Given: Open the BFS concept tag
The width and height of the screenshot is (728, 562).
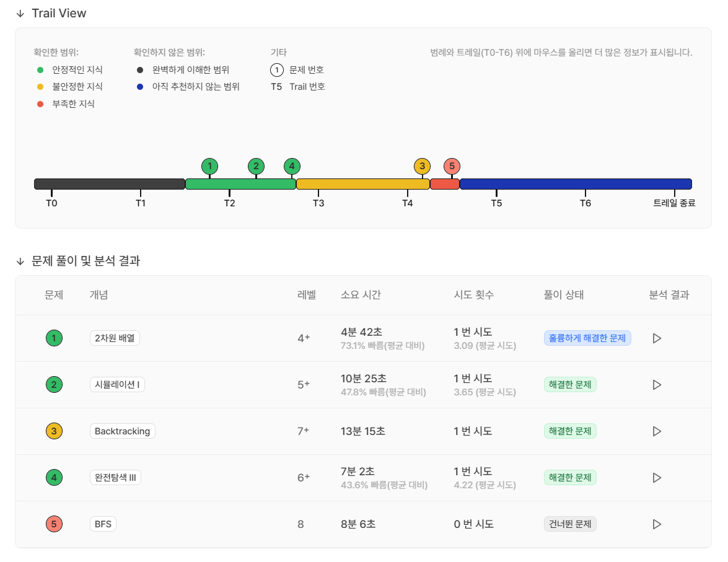Looking at the screenshot, I should [x=103, y=524].
